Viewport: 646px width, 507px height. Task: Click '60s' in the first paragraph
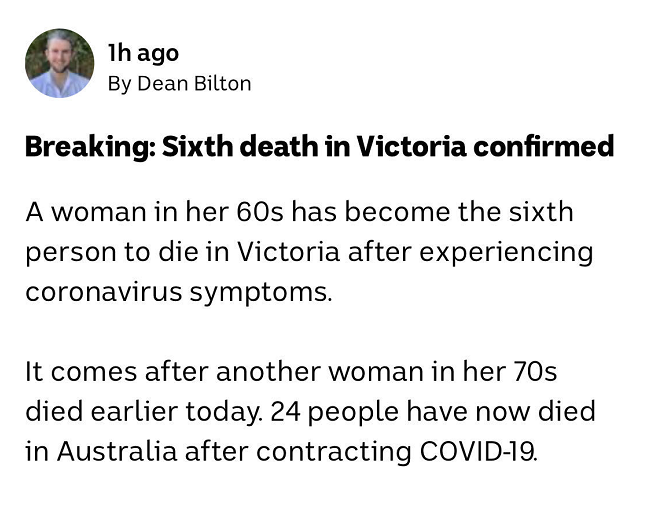pos(260,212)
